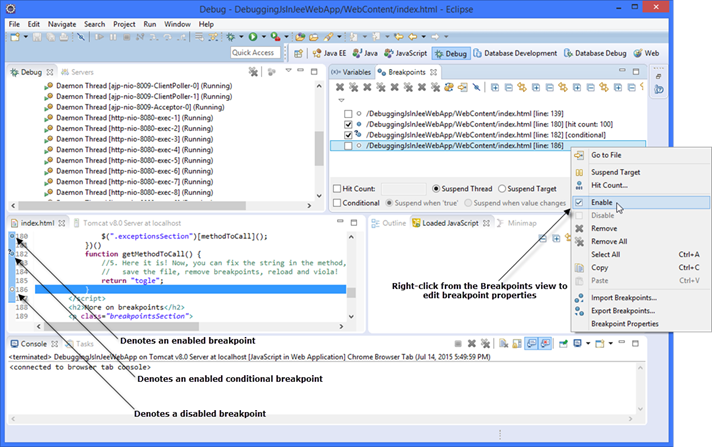The height and width of the screenshot is (447, 712).
Task: Select the Suspend Target radio button
Action: click(502, 188)
